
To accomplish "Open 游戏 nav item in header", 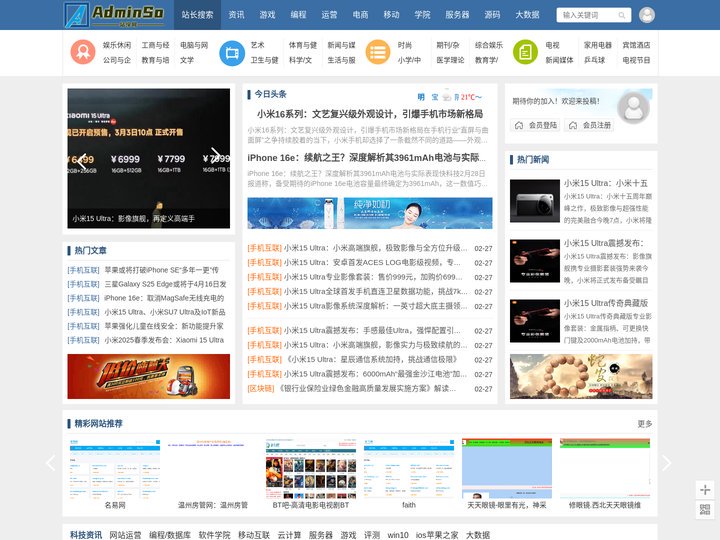I will pos(267,15).
